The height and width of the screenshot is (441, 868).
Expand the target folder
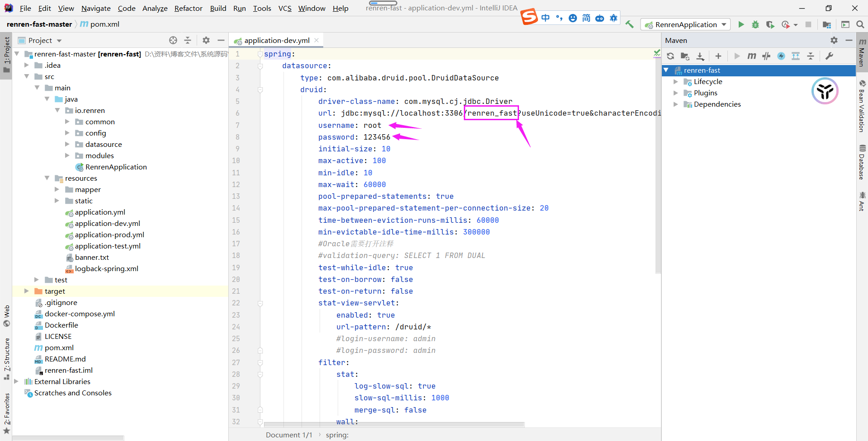coord(27,291)
